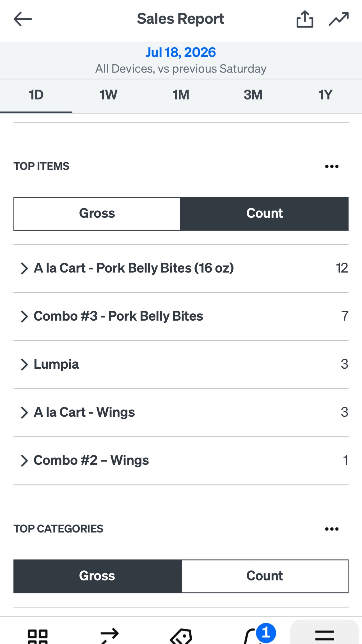Open the transactions arrows icon in bottom bar
The width and height of the screenshot is (362, 644).
point(110,636)
